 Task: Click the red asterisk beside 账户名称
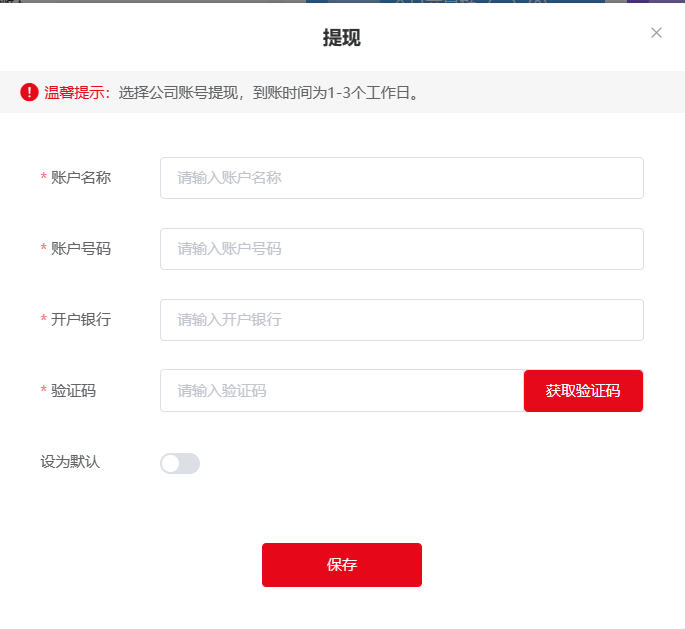43,176
